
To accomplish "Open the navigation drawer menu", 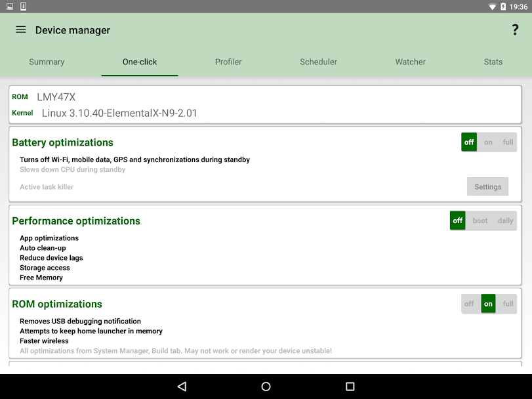I will [20, 30].
